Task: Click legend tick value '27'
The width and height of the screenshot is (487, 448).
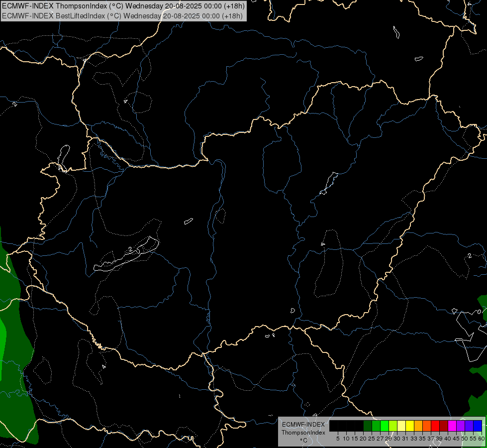Action: pos(380,439)
